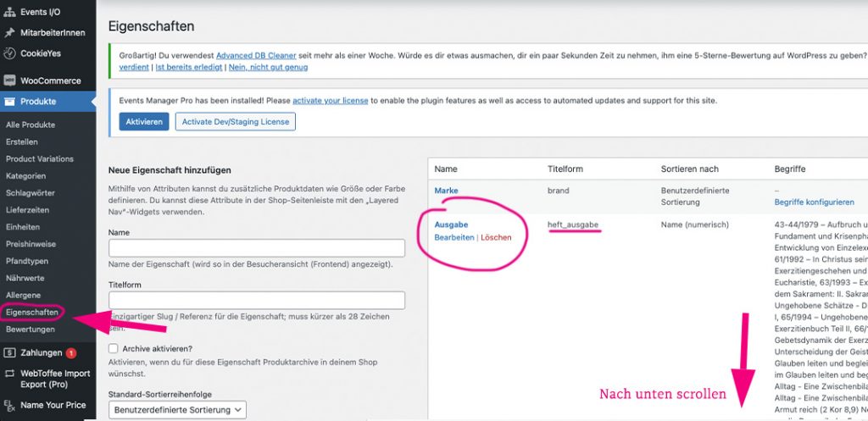
Task: Follow the Begriffe konfigurieren link
Action: (814, 202)
